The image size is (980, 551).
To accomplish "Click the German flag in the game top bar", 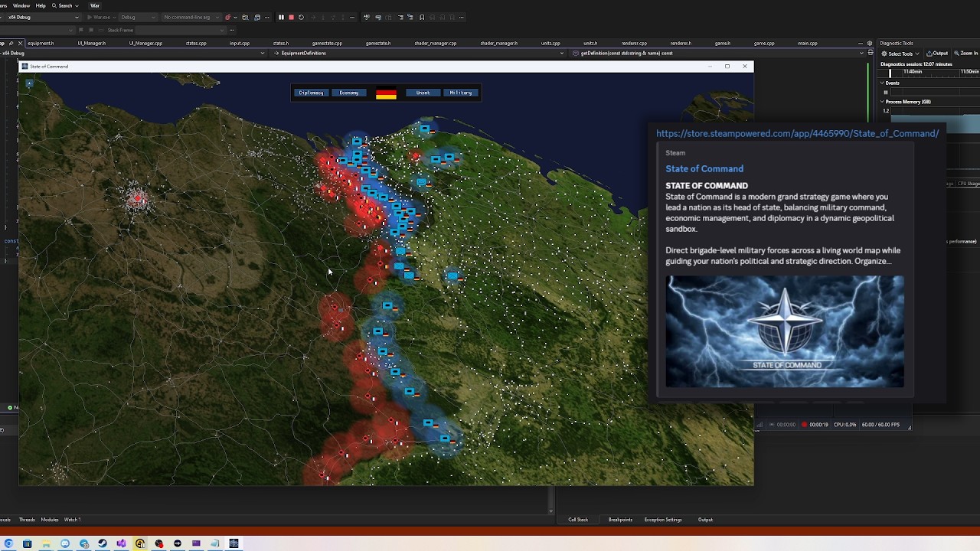I will (x=386, y=93).
